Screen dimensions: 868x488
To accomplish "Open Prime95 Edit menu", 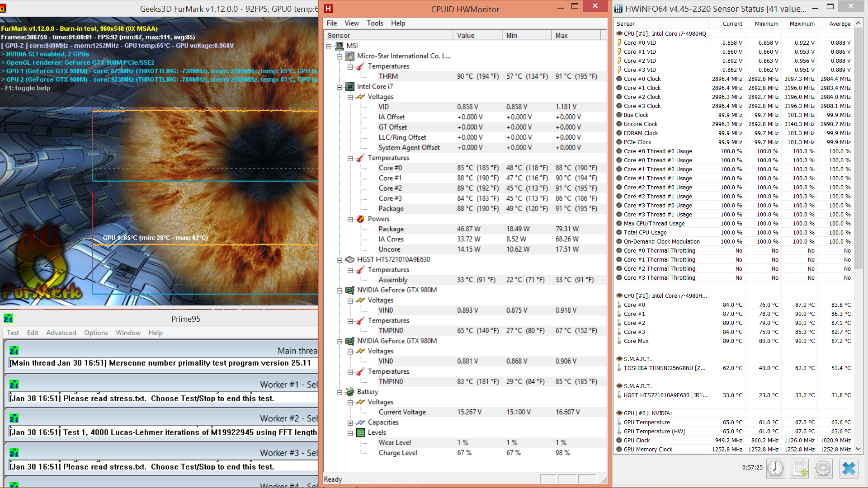I will 33,333.
